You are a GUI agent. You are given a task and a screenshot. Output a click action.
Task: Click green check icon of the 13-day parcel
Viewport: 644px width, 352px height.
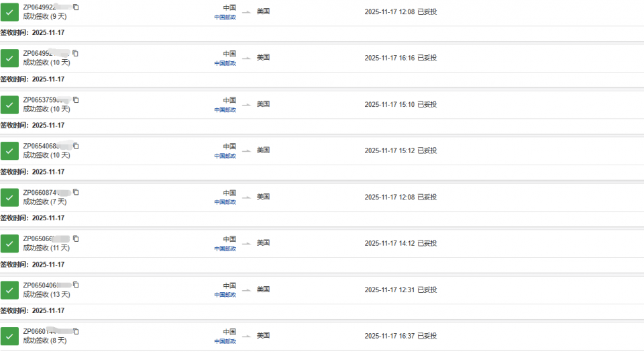point(9,290)
